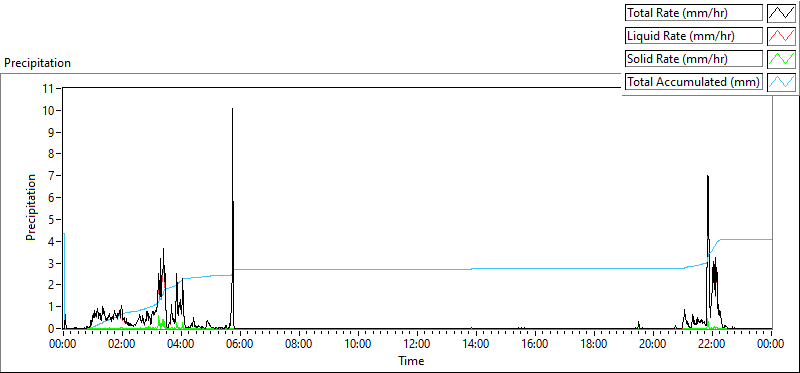Click the Solid Rate green plot icon
Viewport: 800px width, 373px height.
pos(781,59)
